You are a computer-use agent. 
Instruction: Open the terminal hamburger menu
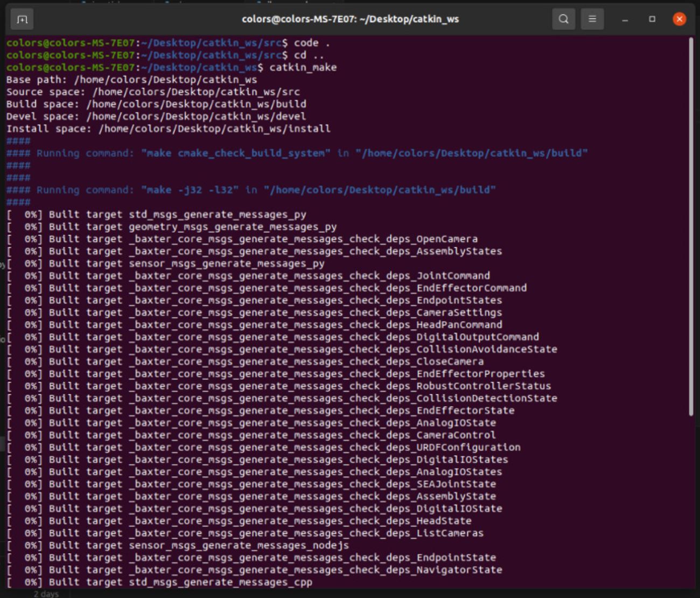coord(592,19)
